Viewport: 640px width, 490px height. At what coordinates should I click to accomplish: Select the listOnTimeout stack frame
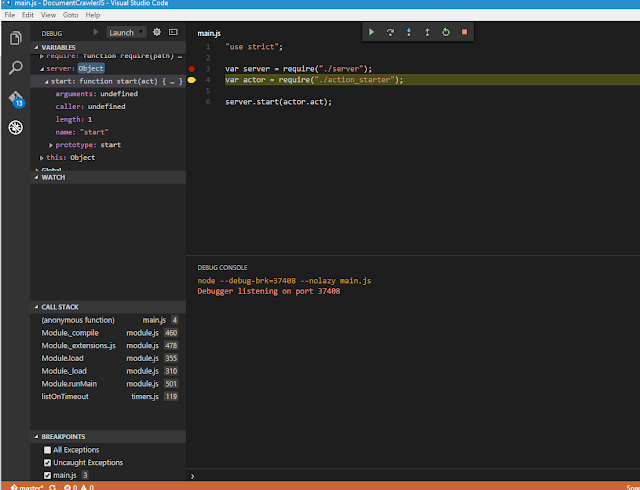coord(108,396)
